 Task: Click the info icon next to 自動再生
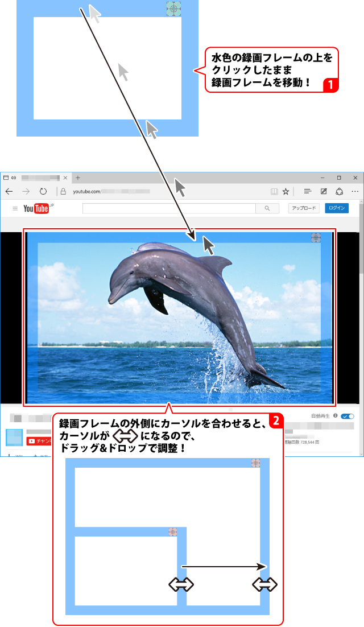pos(335,416)
